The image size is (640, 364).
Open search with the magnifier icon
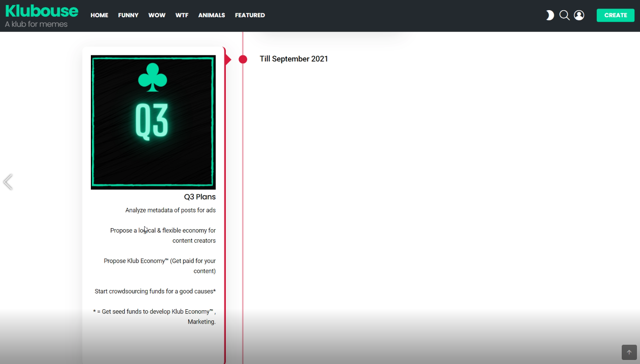[x=564, y=15]
